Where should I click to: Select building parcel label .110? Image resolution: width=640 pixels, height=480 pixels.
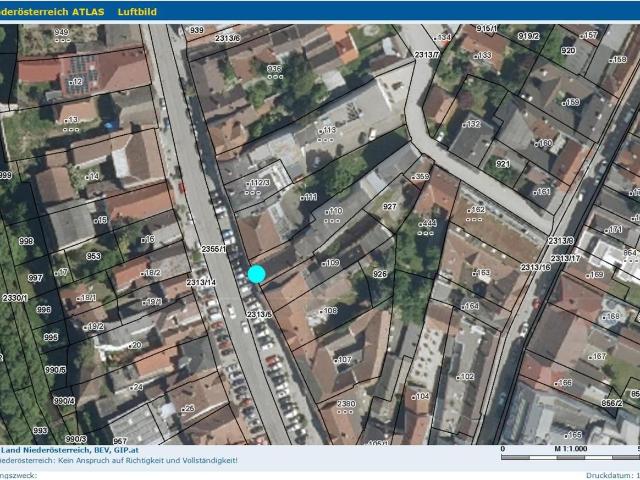point(333,211)
